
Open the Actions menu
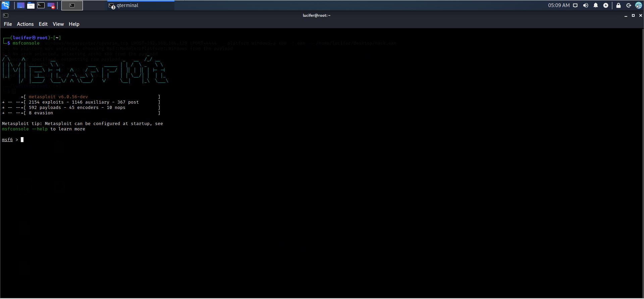(25, 24)
